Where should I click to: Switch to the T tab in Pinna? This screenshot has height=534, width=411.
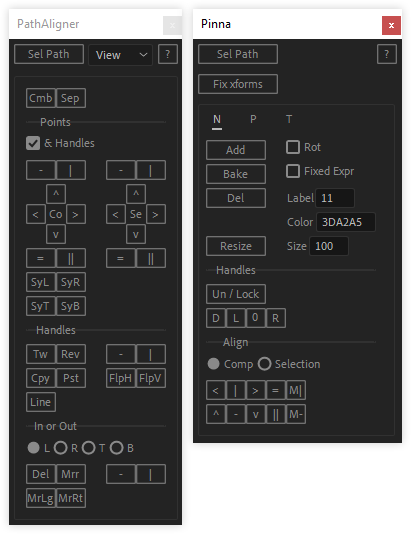[x=289, y=119]
